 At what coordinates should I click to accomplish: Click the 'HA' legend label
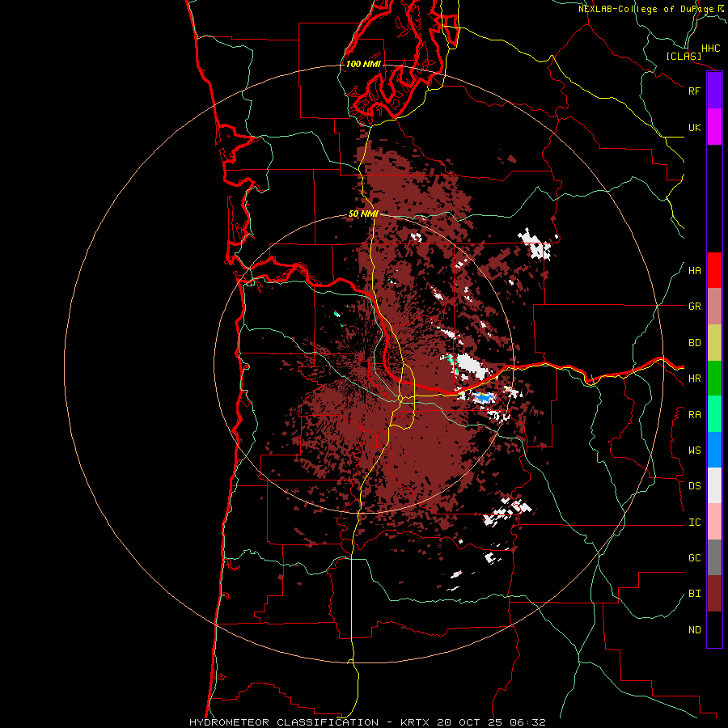click(694, 271)
